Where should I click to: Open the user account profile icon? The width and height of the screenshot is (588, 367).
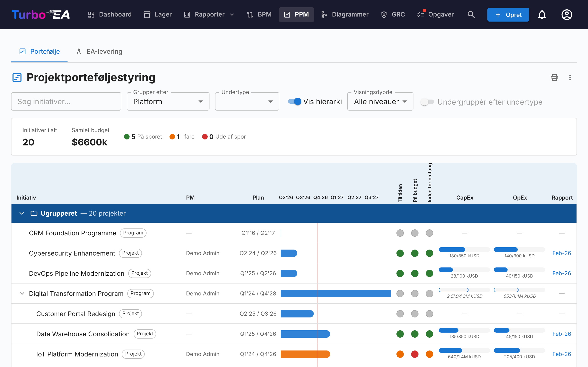click(567, 14)
